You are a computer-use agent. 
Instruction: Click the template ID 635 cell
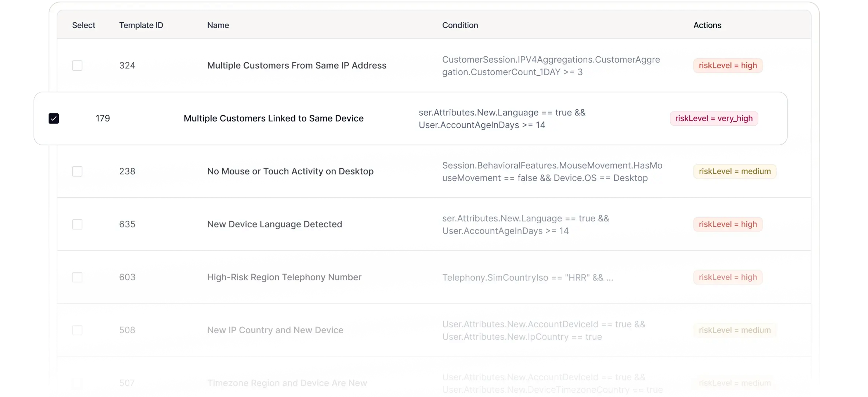pos(127,224)
